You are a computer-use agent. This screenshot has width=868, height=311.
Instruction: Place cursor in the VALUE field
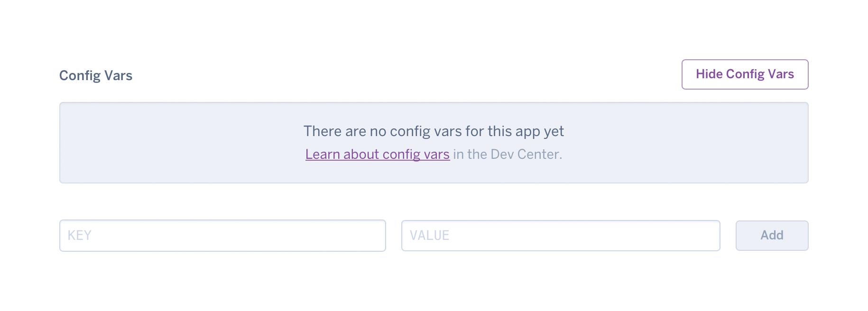tap(561, 235)
